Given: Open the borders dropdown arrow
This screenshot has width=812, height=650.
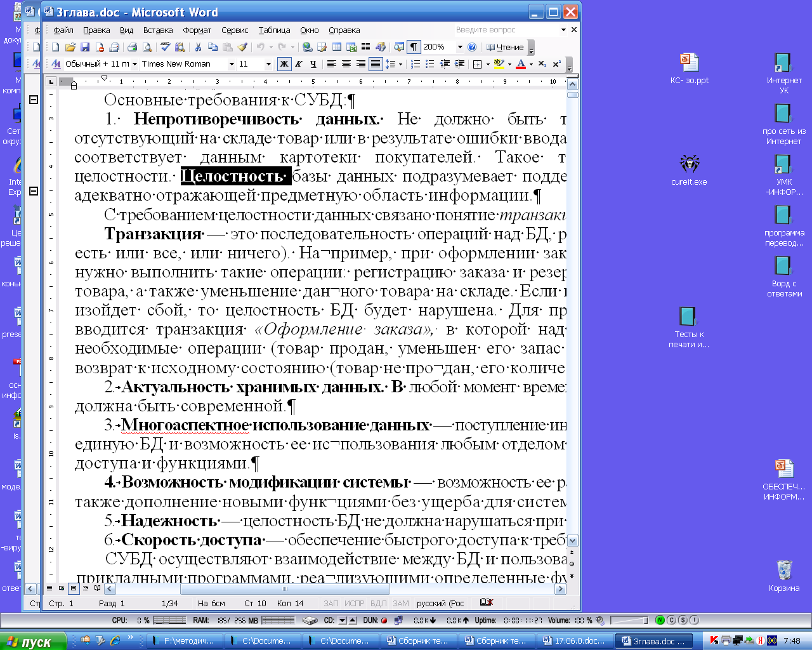Looking at the screenshot, I should pyautogui.click(x=487, y=64).
